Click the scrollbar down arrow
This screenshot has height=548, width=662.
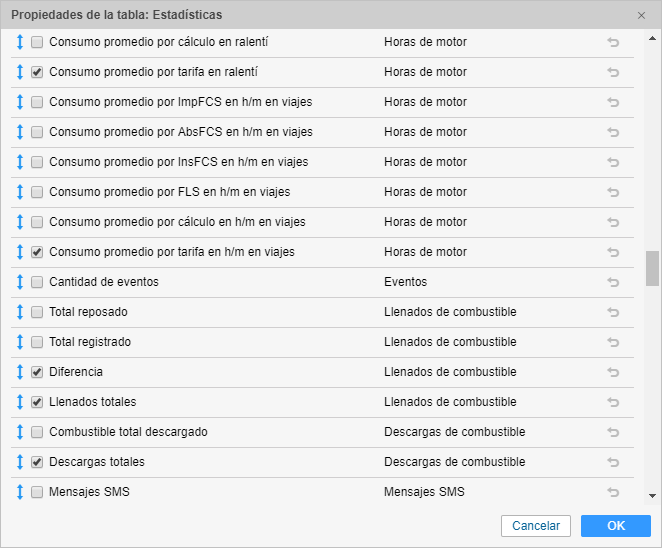(652, 496)
